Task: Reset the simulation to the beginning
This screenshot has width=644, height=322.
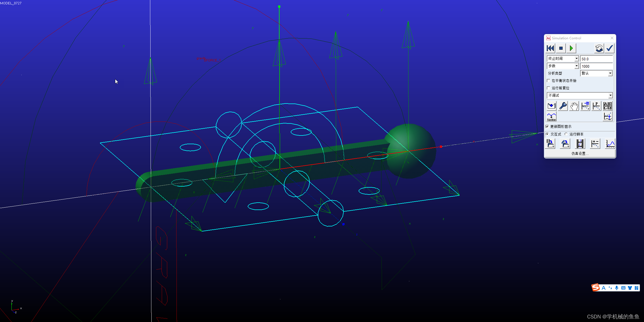Action: pos(550,48)
